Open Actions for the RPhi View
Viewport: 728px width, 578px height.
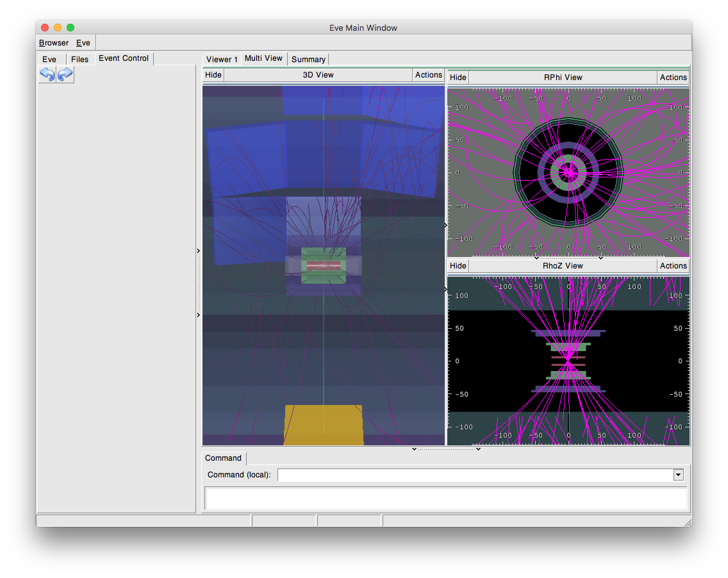pyautogui.click(x=673, y=78)
